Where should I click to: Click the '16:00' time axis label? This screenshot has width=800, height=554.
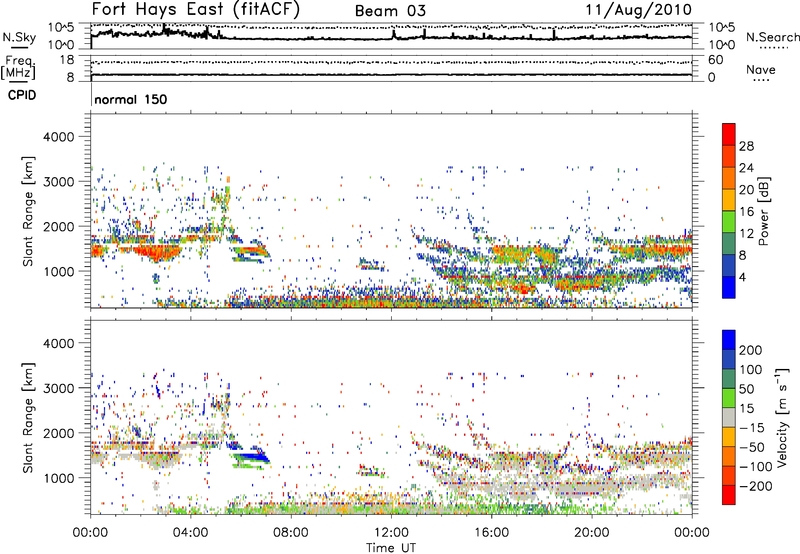point(491,533)
